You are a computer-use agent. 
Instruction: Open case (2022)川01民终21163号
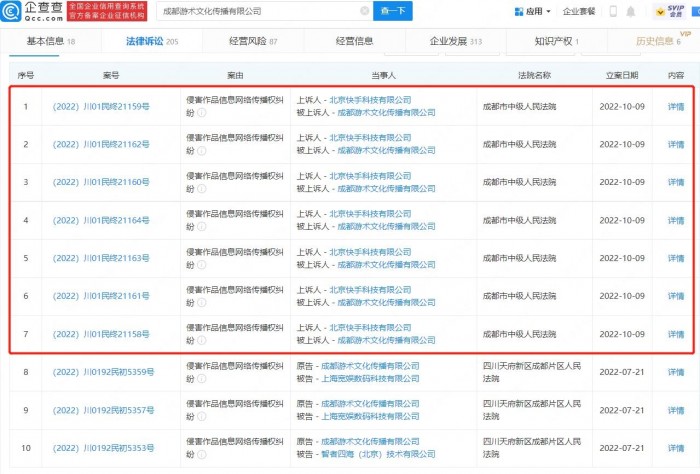(101, 258)
